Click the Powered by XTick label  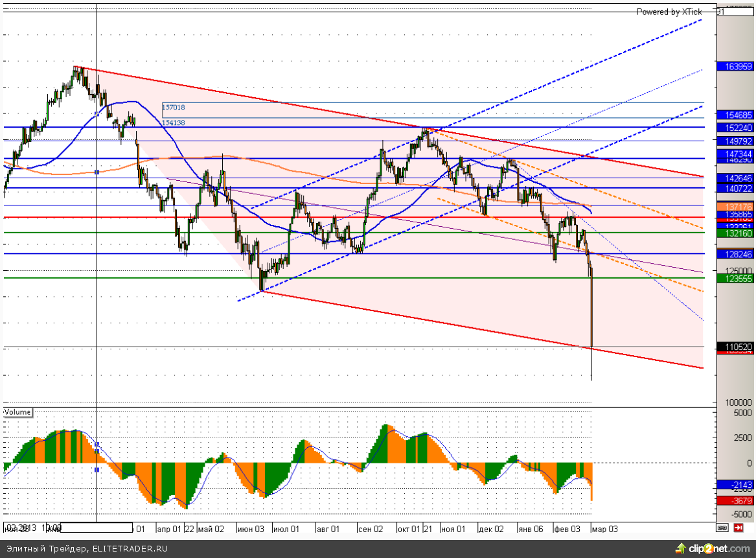point(669,12)
